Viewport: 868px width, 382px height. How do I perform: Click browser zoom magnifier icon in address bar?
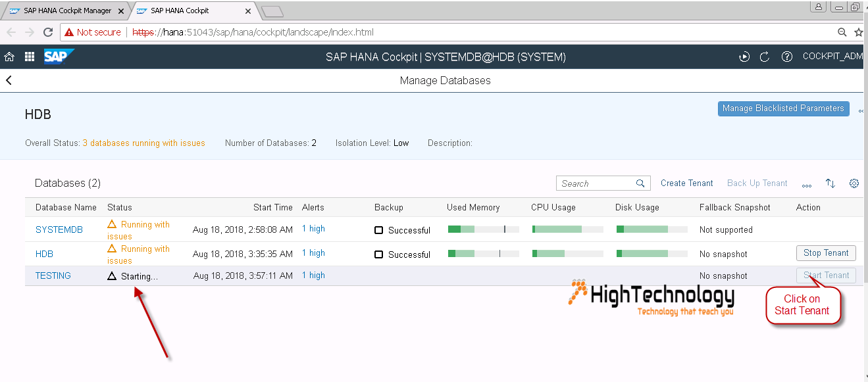click(x=842, y=32)
